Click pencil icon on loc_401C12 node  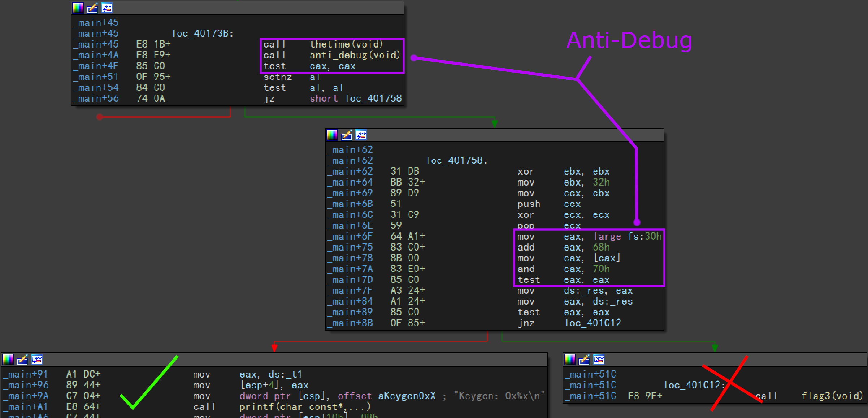(x=584, y=360)
